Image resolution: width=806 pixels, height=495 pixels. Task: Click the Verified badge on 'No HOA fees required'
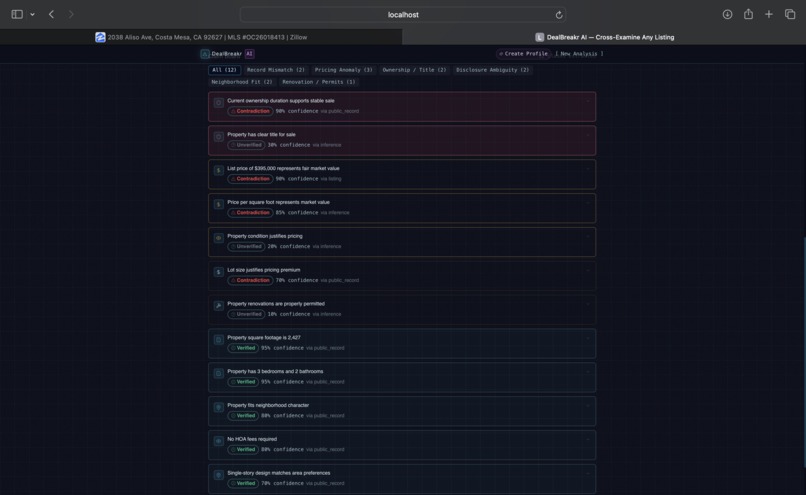pos(243,449)
